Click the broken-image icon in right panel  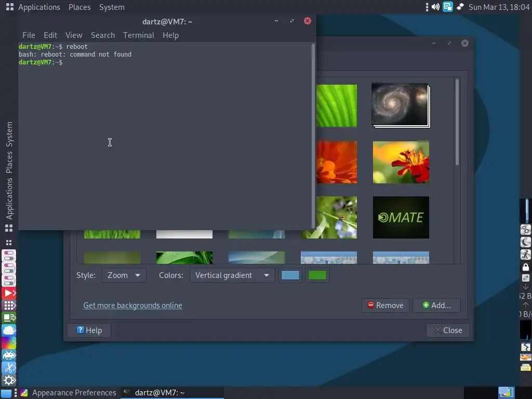pyautogui.click(x=525, y=347)
